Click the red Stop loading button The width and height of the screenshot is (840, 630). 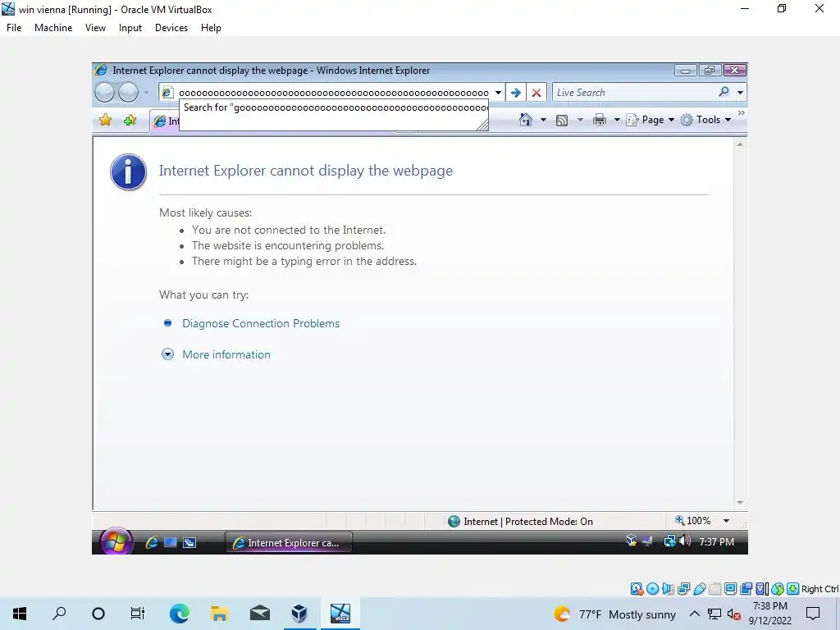coord(536,93)
